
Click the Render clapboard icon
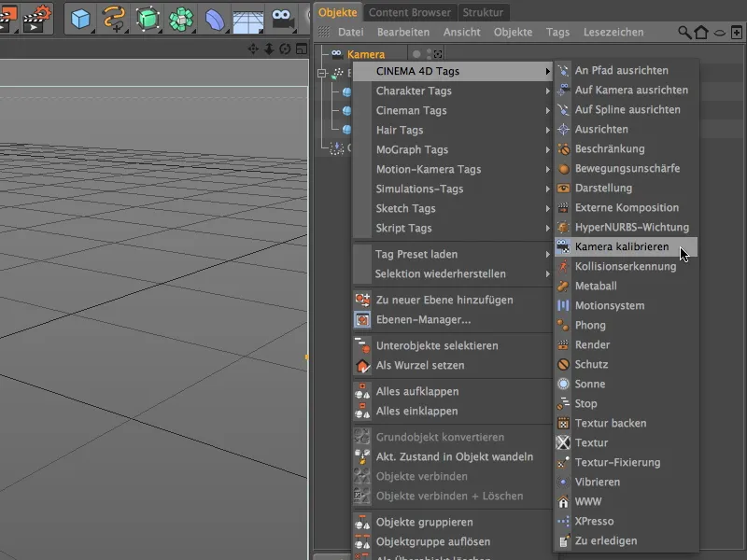[8, 16]
